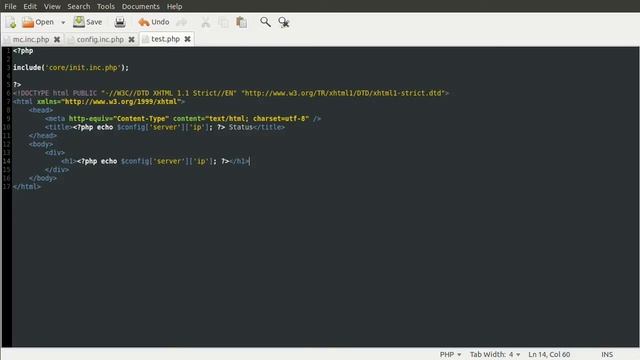
Task: Undo the last edit
Action: pyautogui.click(x=154, y=22)
